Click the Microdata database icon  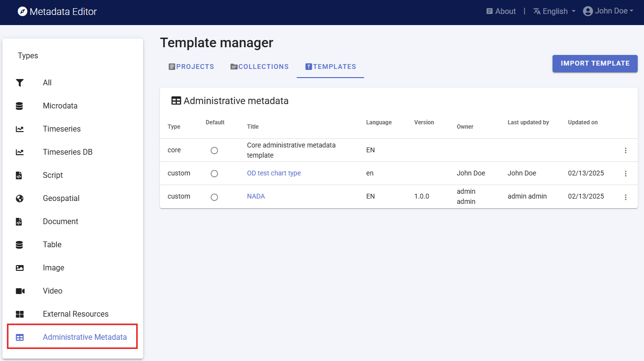click(x=20, y=106)
